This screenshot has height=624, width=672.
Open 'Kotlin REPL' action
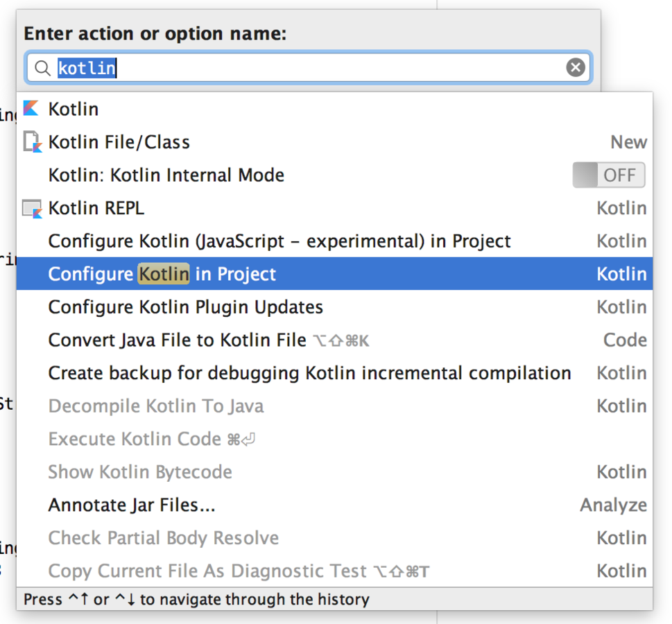334,208
